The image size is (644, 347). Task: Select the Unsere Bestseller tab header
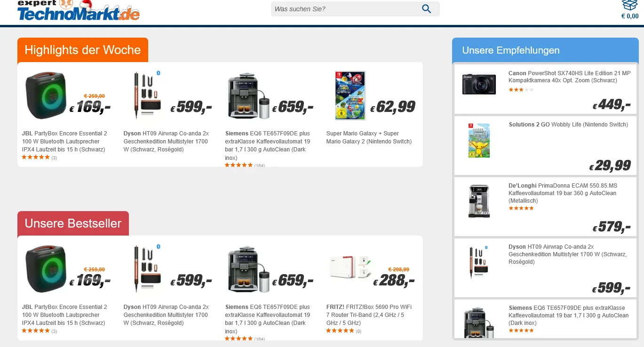[73, 224]
